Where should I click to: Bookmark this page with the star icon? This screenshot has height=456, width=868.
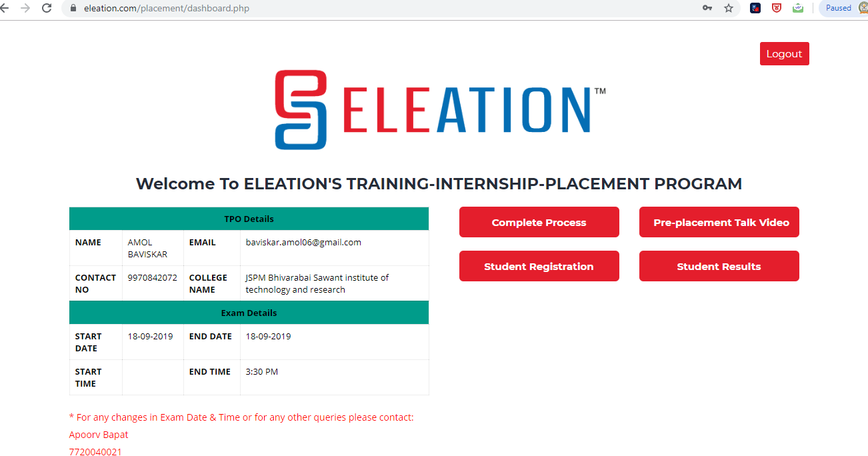click(729, 8)
